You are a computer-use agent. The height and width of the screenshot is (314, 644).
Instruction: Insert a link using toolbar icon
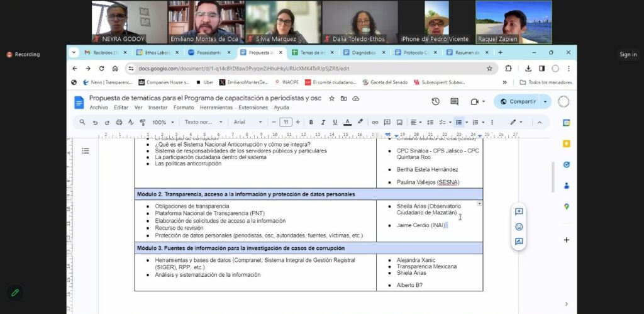click(375, 122)
